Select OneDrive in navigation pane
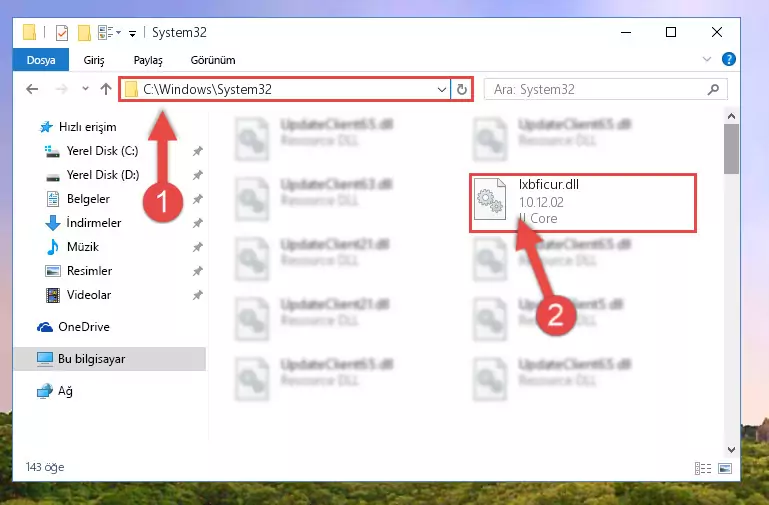769x505 pixels. (x=73, y=327)
